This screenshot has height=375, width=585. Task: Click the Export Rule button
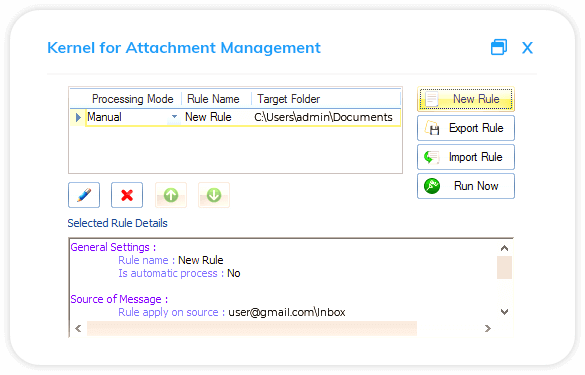(x=466, y=128)
